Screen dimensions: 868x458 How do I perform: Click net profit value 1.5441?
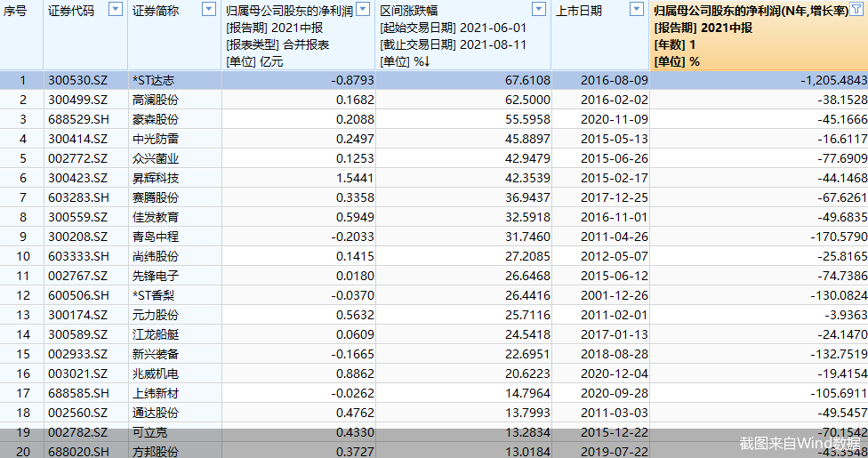355,178
